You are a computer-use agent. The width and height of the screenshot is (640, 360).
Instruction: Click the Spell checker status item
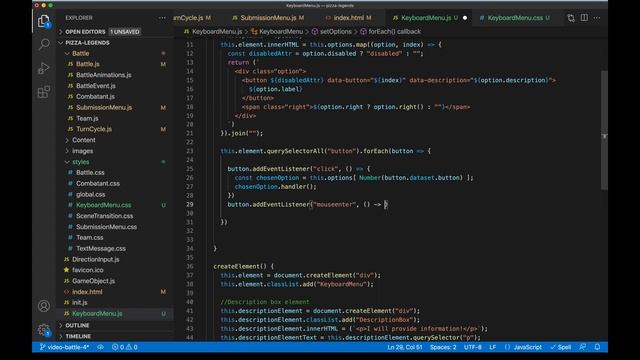tap(560, 347)
